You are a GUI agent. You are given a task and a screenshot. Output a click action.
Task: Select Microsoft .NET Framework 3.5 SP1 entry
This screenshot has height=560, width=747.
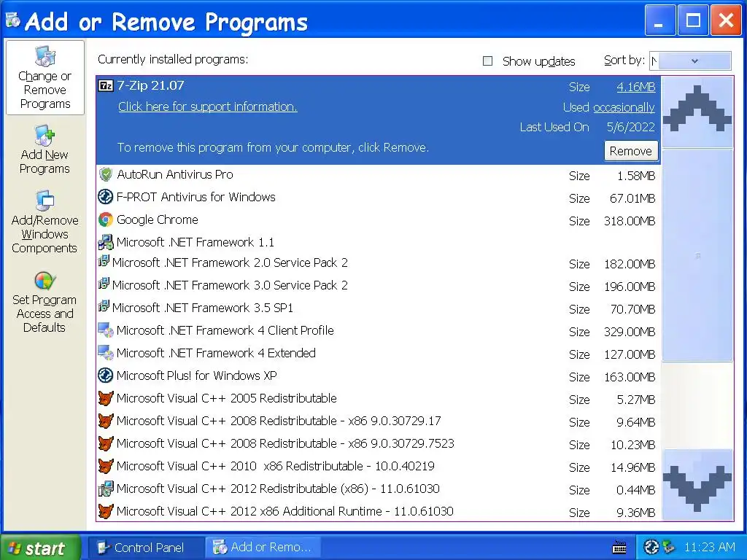click(x=379, y=308)
